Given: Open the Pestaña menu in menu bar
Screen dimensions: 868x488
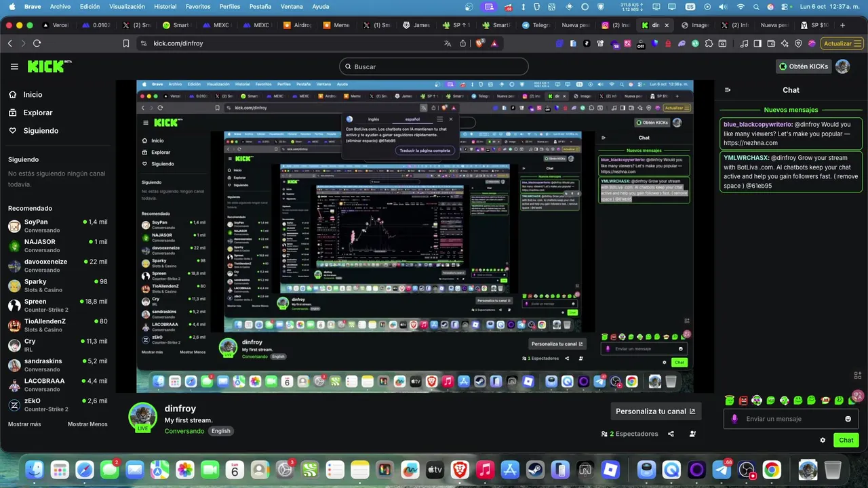Looking at the screenshot, I should coord(260,7).
